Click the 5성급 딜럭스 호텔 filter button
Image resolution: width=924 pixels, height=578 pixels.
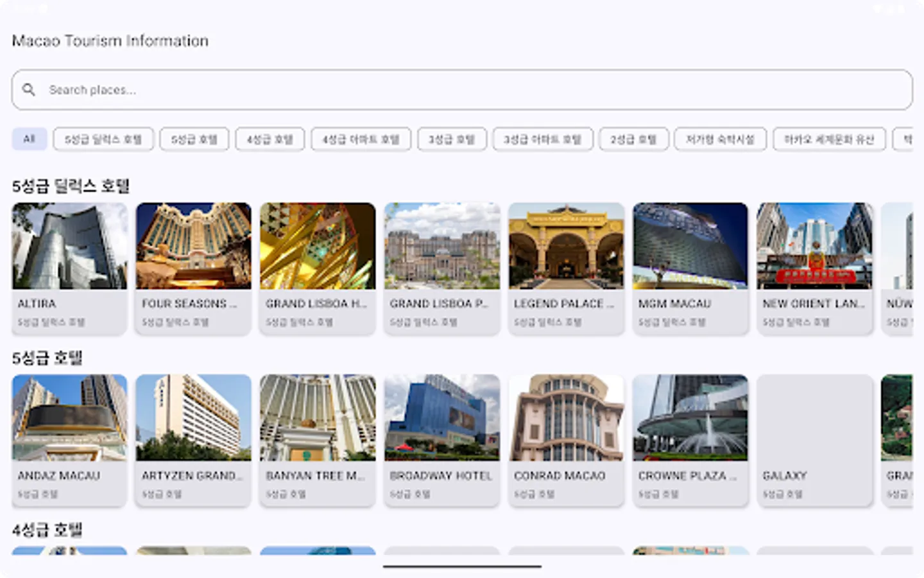point(103,139)
